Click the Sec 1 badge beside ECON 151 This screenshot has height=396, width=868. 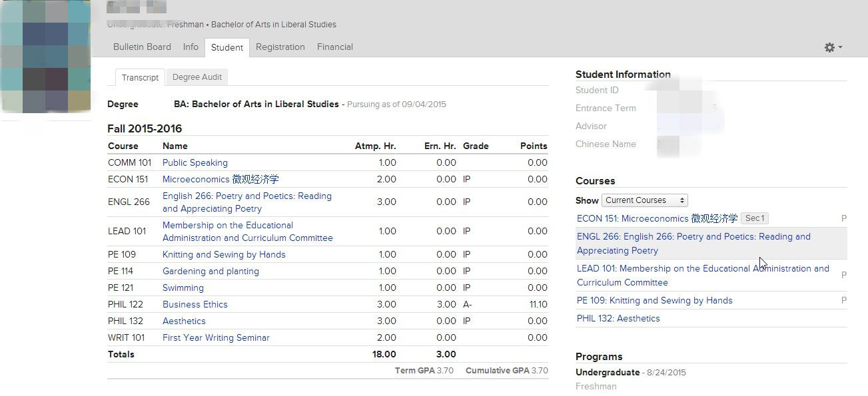[x=754, y=218]
